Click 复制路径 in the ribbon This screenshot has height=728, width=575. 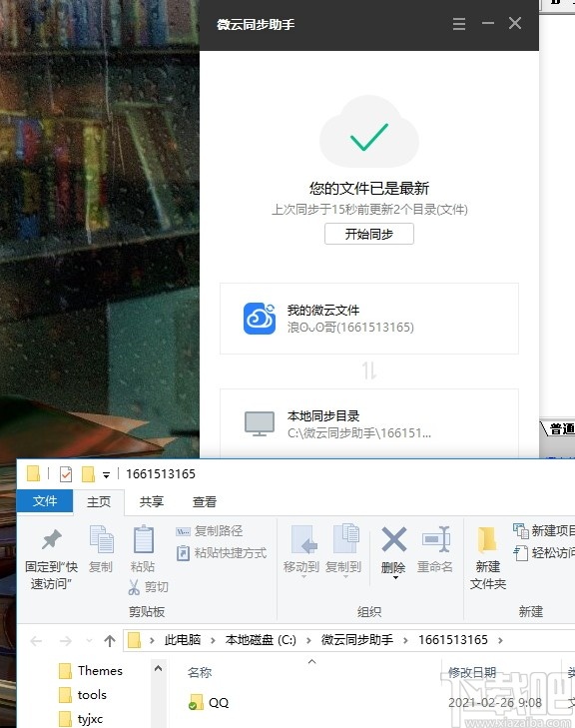tap(210, 531)
